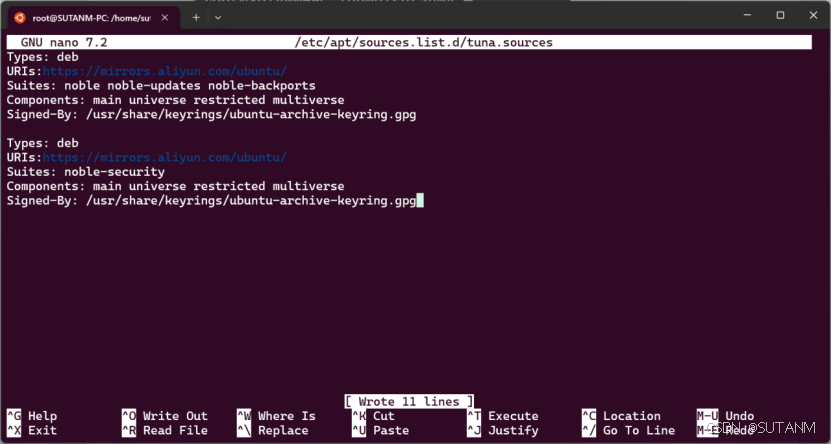Screen dimensions: 831x444
Task: Click the first 'Components: main universe' line
Action: point(175,100)
